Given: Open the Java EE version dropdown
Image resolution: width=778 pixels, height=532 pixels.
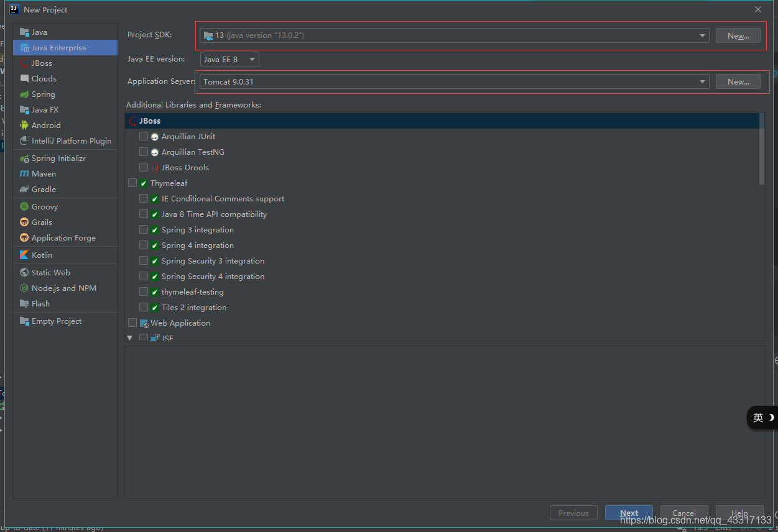Looking at the screenshot, I should click(x=229, y=59).
